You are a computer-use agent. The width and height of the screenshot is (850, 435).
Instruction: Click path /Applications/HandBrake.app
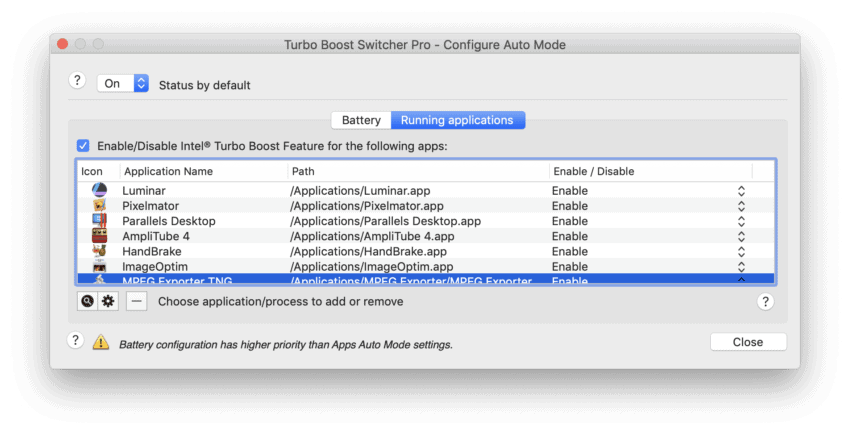coord(368,251)
